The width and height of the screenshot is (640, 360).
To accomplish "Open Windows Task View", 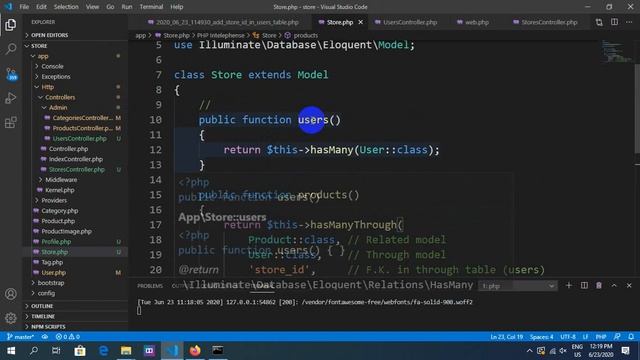I will (56, 351).
